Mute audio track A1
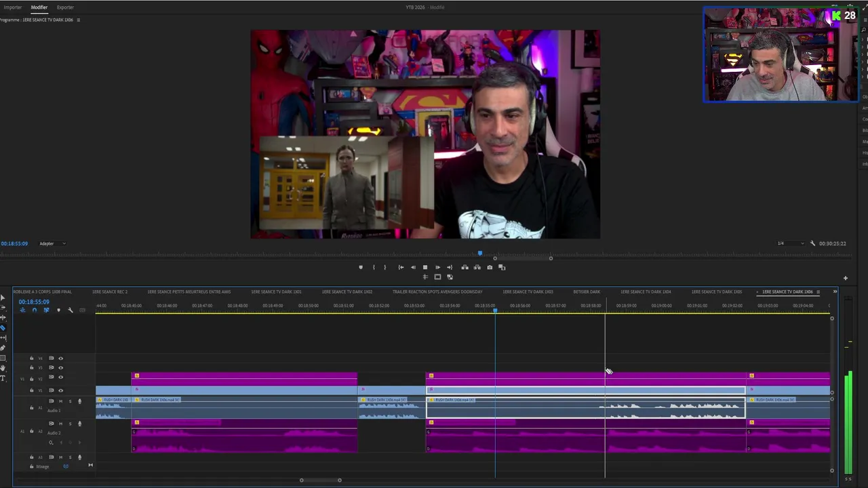868x488 pixels. [60, 401]
